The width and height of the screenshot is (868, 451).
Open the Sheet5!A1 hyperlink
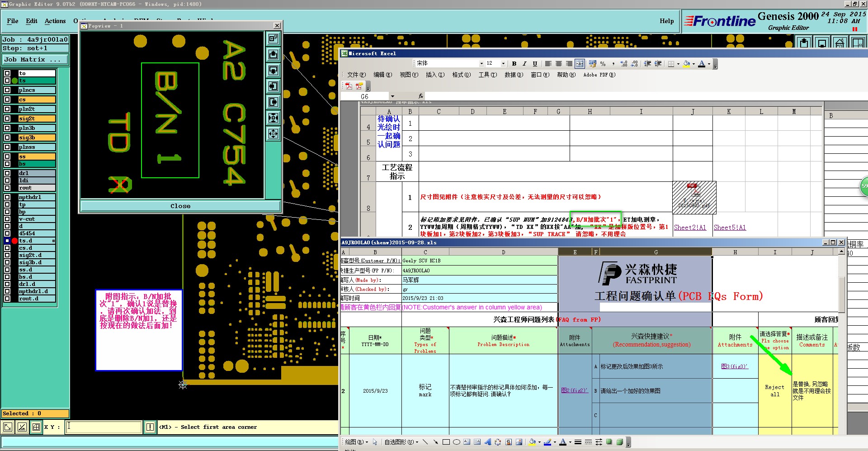click(x=730, y=228)
